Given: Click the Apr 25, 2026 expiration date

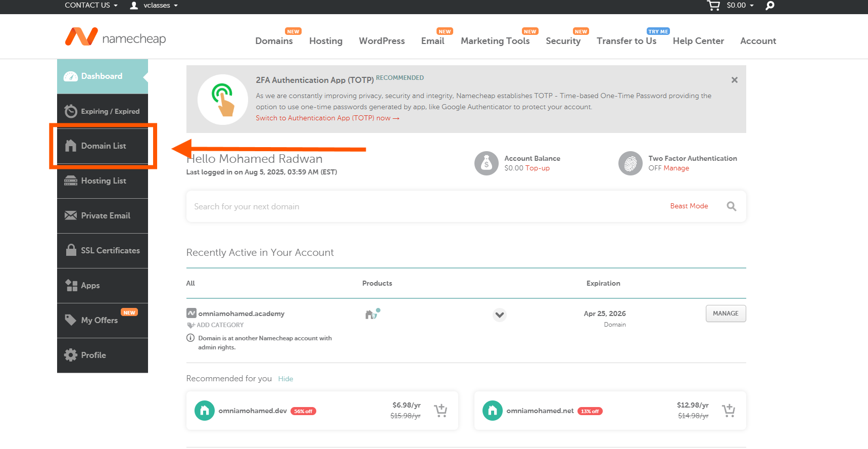Looking at the screenshot, I should point(605,313).
